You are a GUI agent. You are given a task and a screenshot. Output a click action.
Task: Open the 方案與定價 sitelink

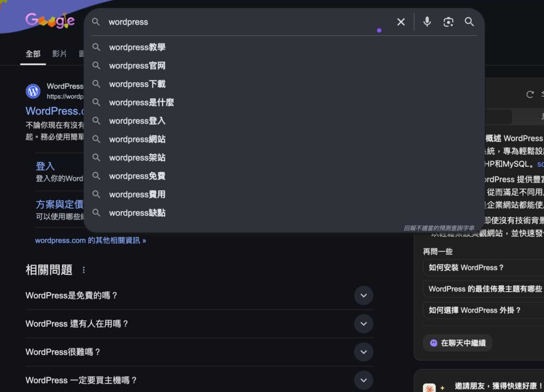(59, 204)
